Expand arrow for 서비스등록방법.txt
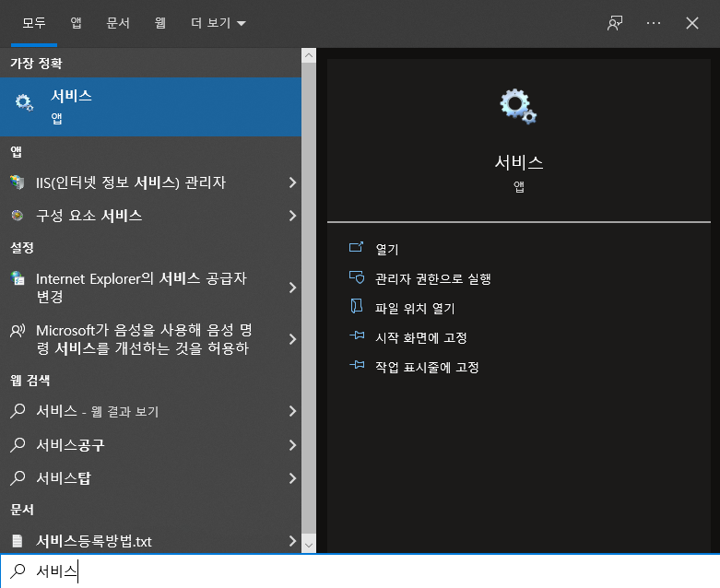Viewport: 720px width, 588px height. [292, 541]
